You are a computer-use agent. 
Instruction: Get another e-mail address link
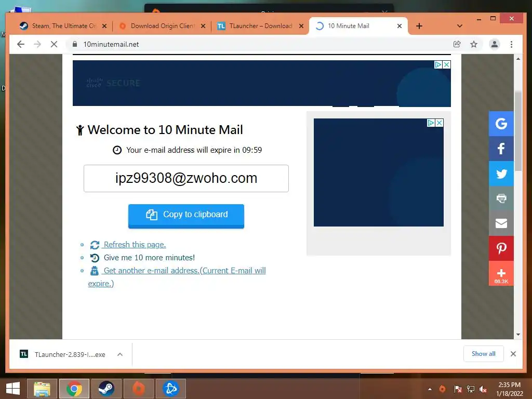click(184, 270)
